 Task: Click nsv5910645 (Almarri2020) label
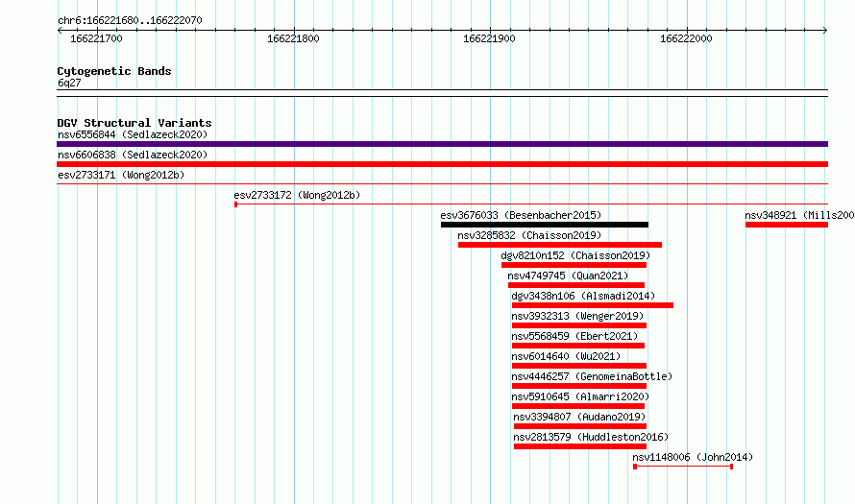tap(580, 396)
